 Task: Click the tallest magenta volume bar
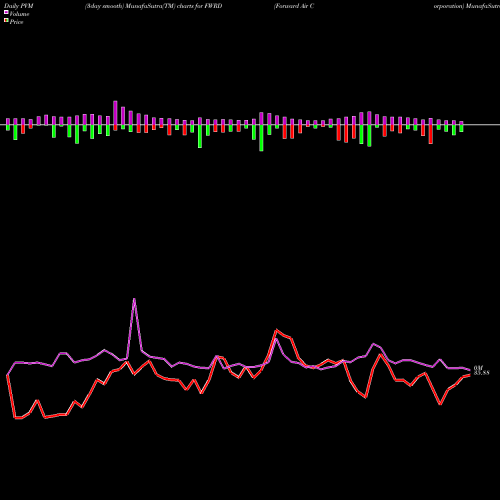115,113
